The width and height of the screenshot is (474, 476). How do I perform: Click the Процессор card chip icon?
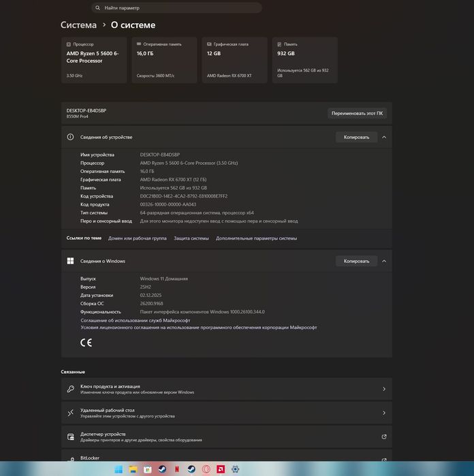tap(69, 44)
